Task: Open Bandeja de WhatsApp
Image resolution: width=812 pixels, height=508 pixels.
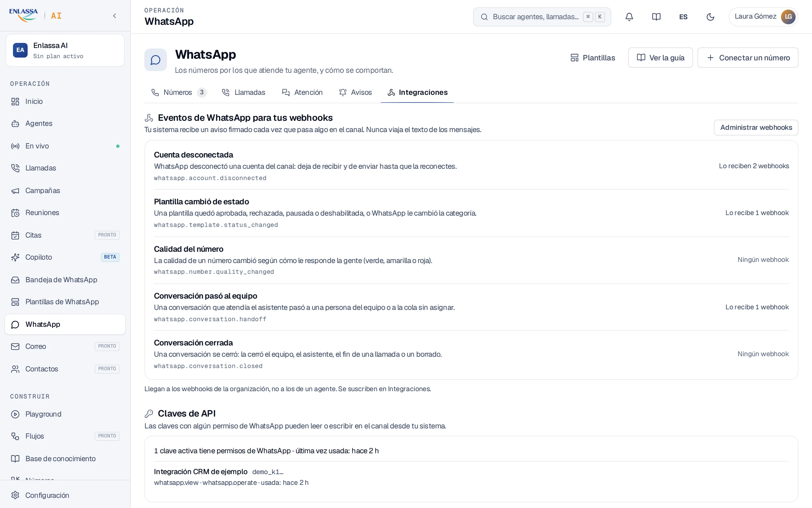Action: 65,280
